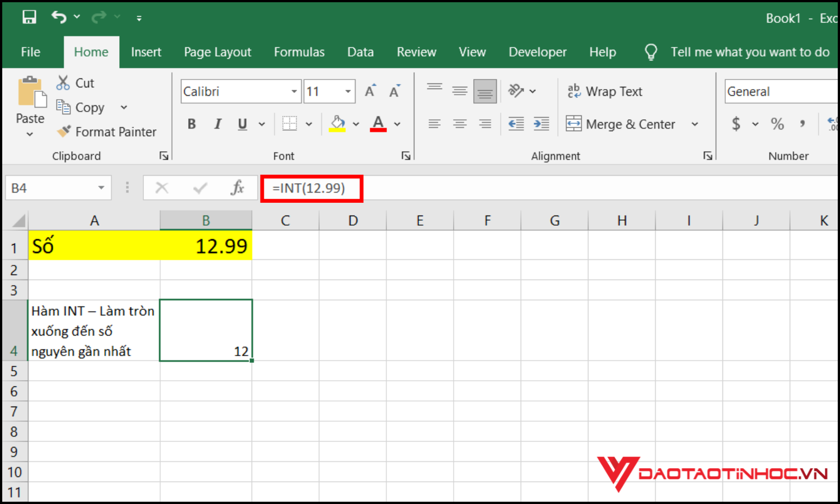The width and height of the screenshot is (840, 504).
Task: Select the Format Painter brush
Action: point(64,132)
